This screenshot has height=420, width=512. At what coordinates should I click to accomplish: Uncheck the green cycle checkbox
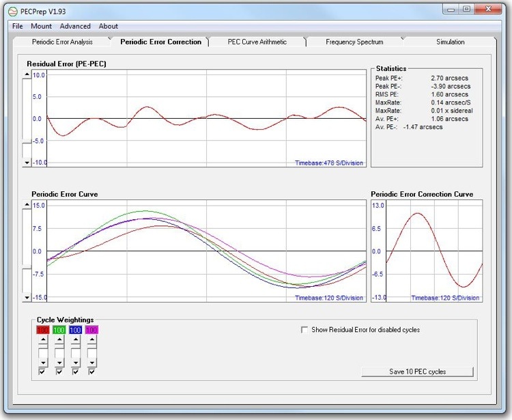point(59,372)
